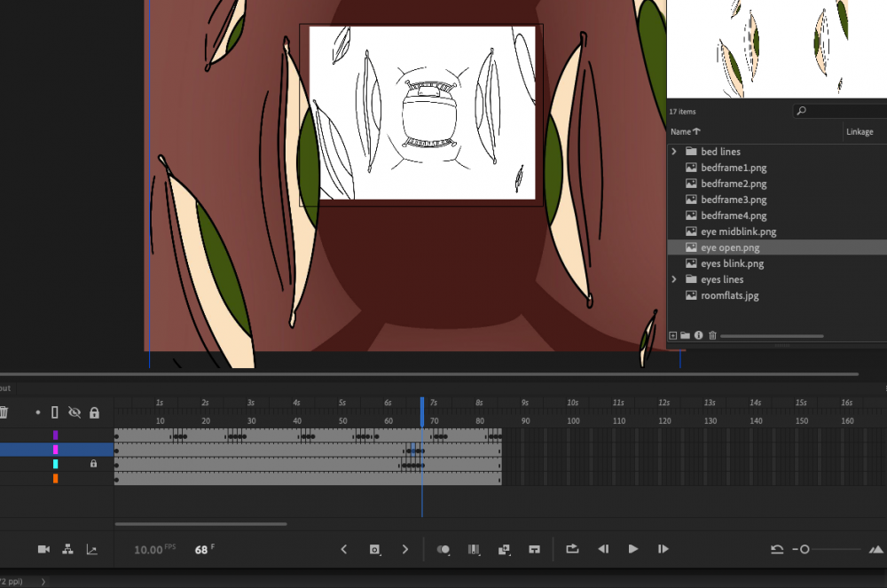Screen dimensions: 887x588
Task: Click the New Symbol icon in Library
Action: tap(673, 335)
